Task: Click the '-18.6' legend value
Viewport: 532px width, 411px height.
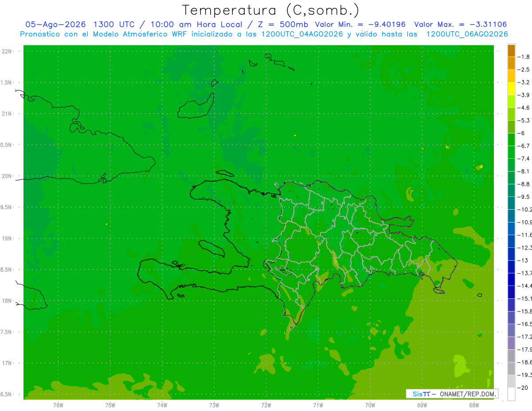Action: click(524, 362)
